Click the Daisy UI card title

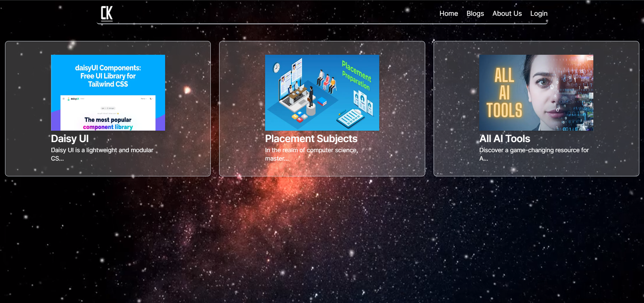tap(70, 138)
